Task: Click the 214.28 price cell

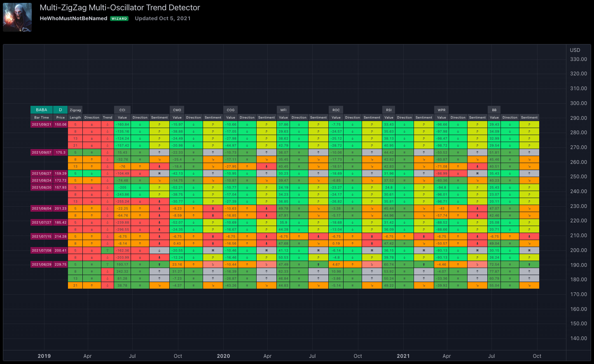Action: tap(61, 236)
